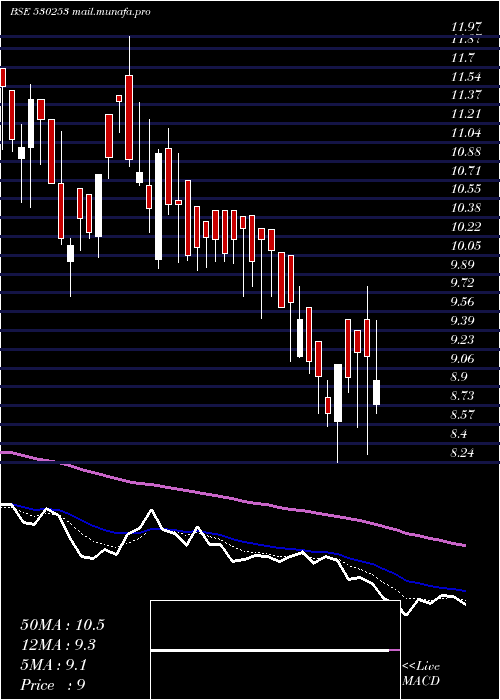Select the 10.22 price axis label
Screen dimensions: 500x700
tap(466, 226)
